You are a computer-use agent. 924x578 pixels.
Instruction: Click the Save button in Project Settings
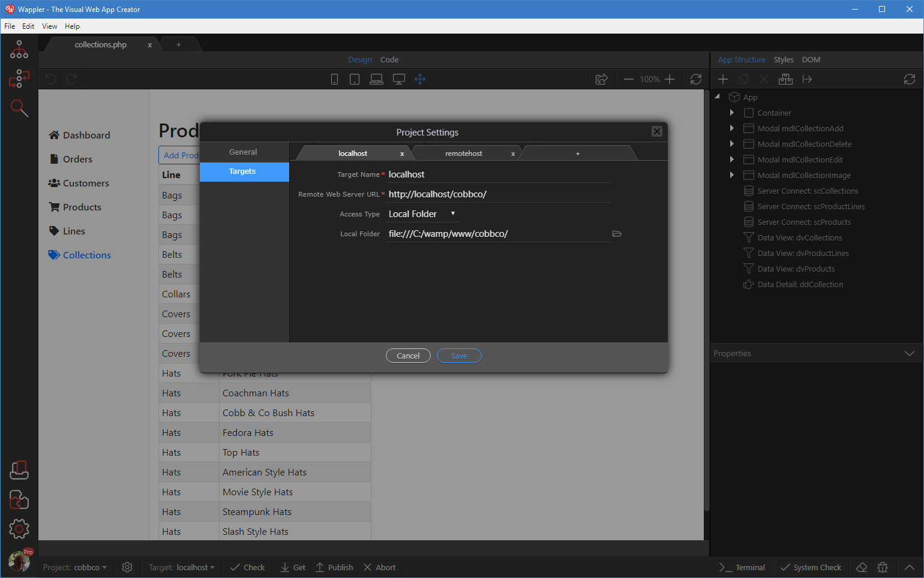coord(459,356)
